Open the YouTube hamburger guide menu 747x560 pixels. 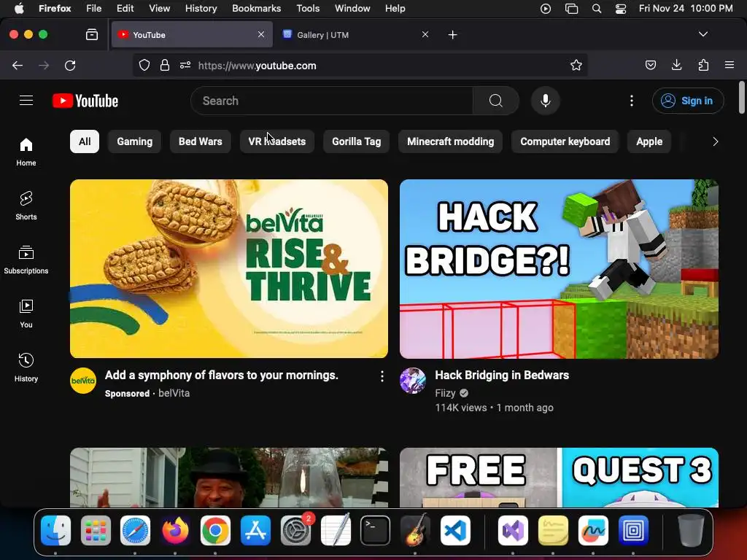(26, 101)
